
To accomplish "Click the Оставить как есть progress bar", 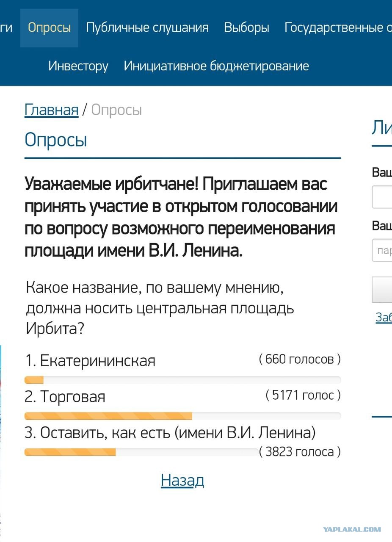I will [141, 452].
